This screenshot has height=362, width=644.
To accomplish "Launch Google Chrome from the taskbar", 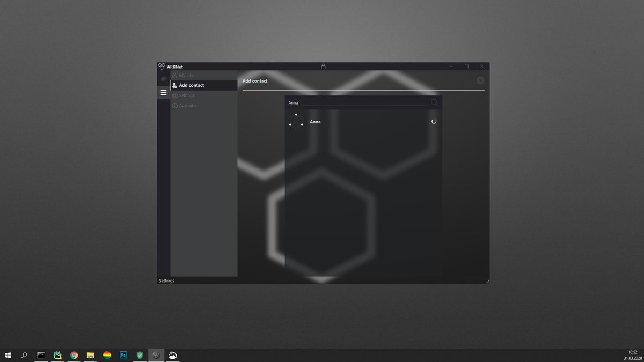I will [x=74, y=355].
